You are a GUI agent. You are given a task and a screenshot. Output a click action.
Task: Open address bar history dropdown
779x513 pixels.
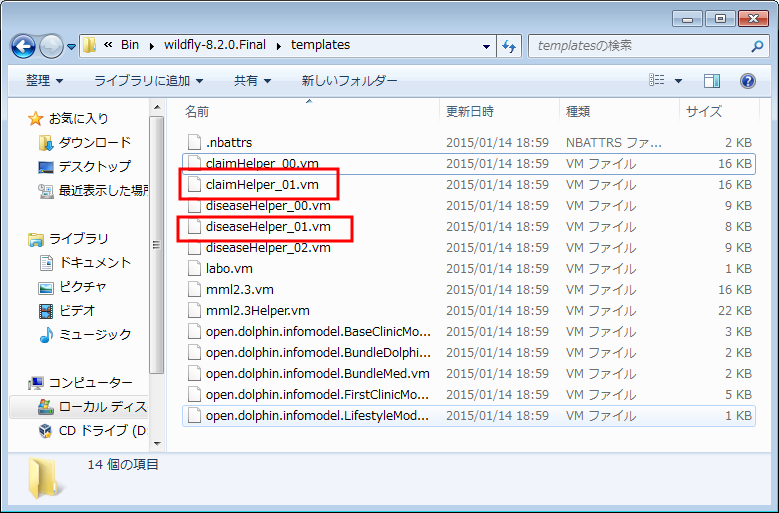[x=486, y=46]
